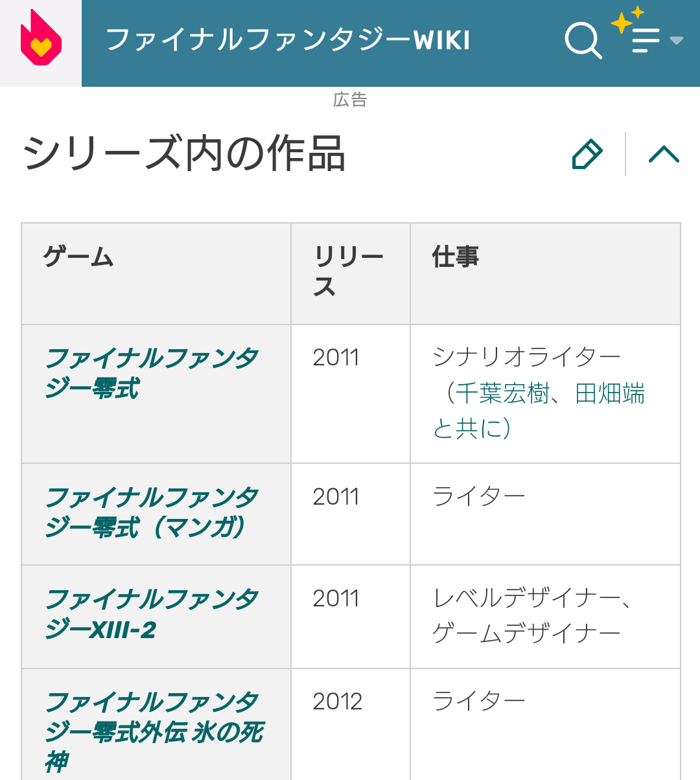
Task: Click the 仕事 column header
Action: [456, 258]
